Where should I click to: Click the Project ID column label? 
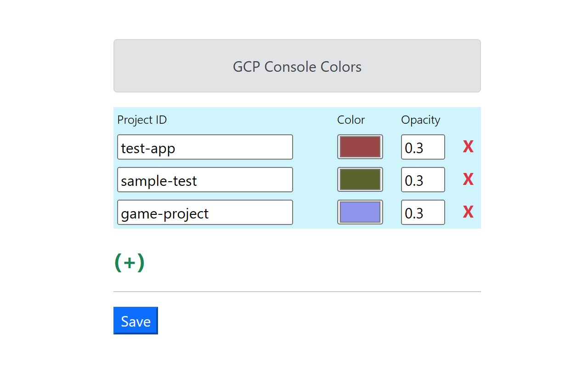(142, 120)
